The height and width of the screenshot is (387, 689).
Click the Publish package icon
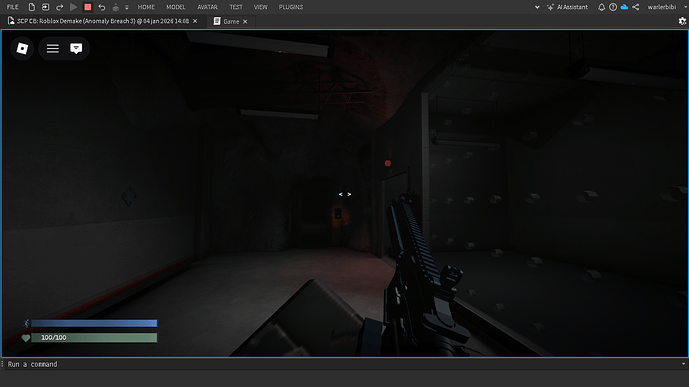coord(116,7)
